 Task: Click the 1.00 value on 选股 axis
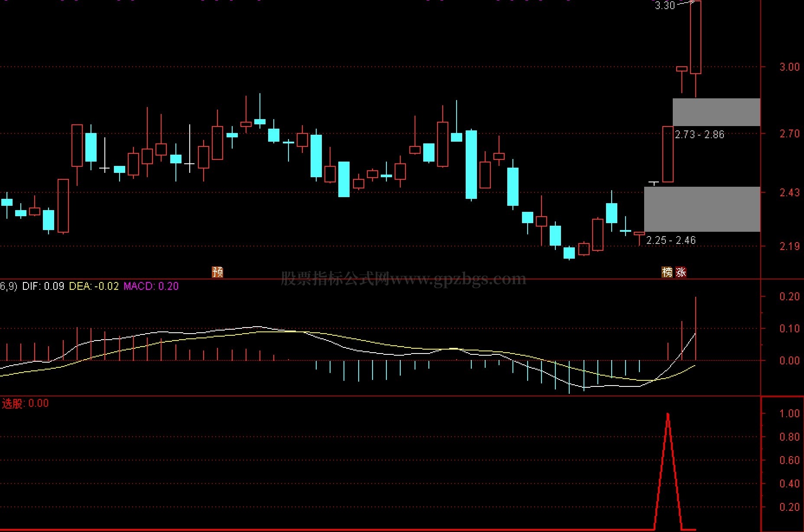(x=789, y=413)
